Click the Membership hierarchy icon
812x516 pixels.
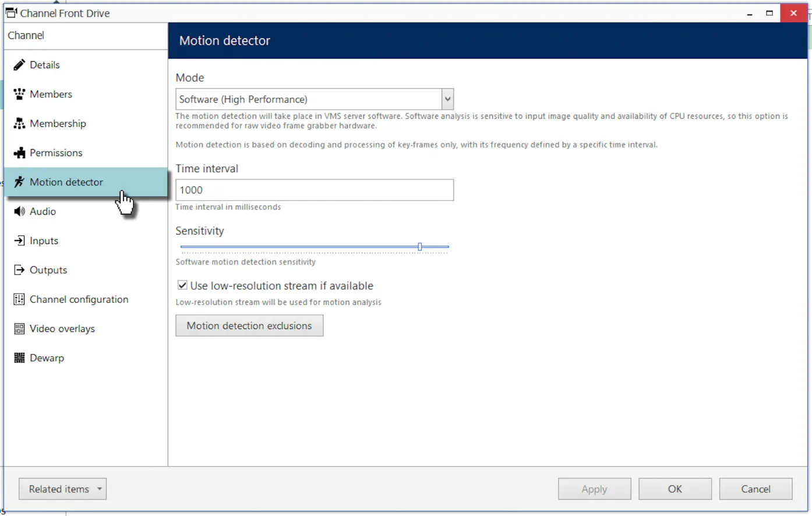point(19,123)
